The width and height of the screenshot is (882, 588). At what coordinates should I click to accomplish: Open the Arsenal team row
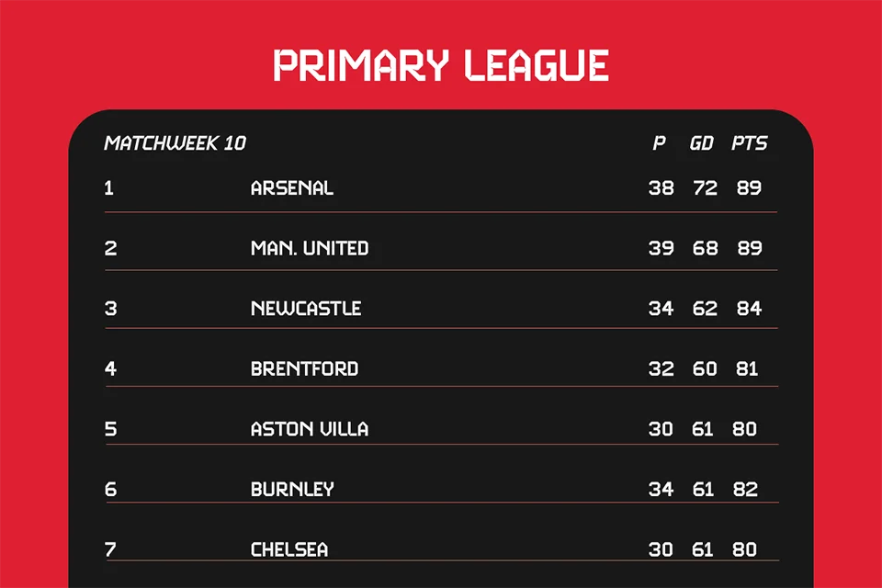(x=292, y=188)
